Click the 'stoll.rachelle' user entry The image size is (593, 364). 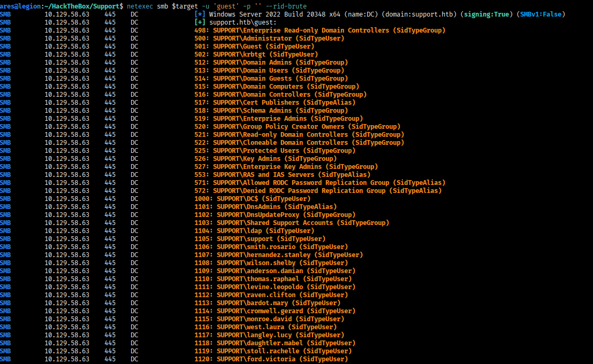click(273, 351)
